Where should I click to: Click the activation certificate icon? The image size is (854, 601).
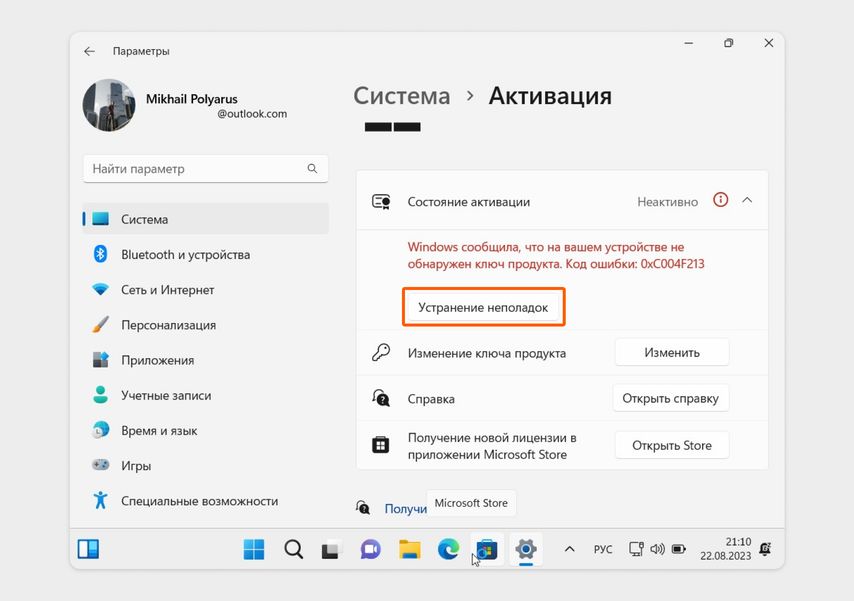click(381, 202)
